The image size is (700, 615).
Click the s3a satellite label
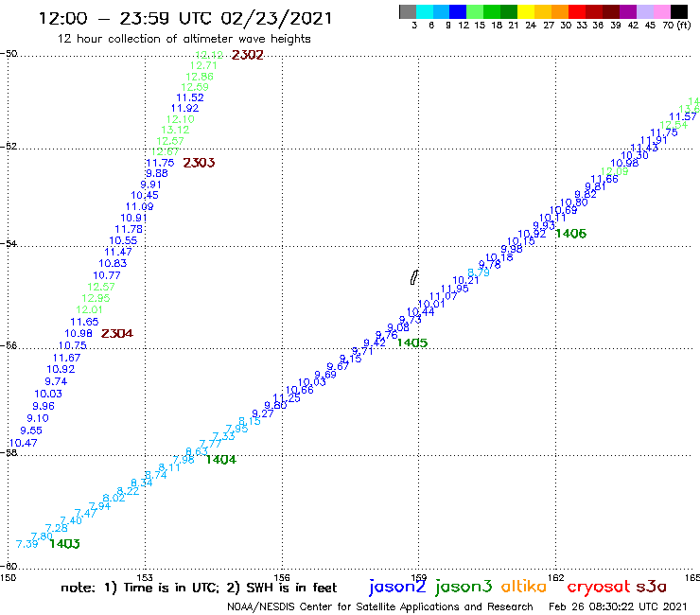click(x=652, y=587)
